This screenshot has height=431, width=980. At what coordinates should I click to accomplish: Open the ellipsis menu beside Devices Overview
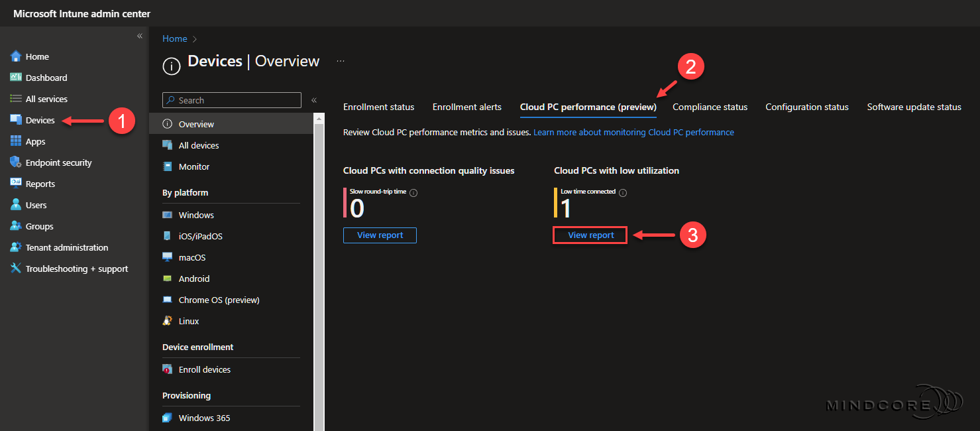pos(340,60)
